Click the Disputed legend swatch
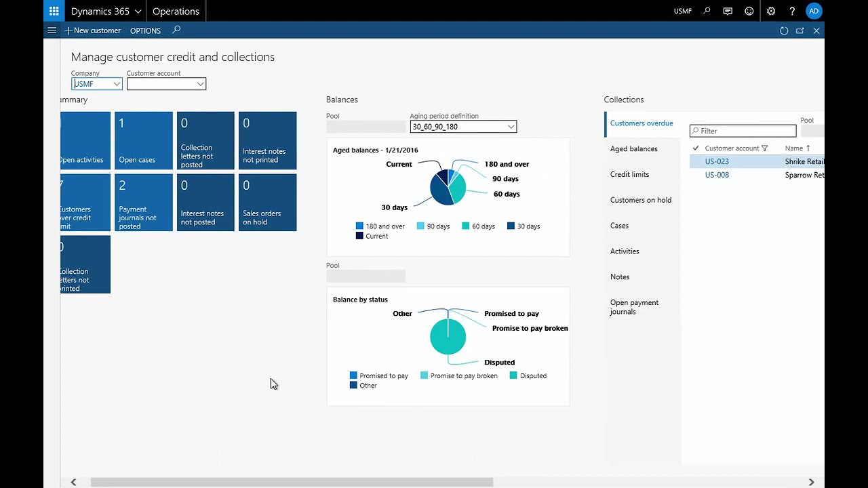The height and width of the screenshot is (488, 868). (513, 375)
